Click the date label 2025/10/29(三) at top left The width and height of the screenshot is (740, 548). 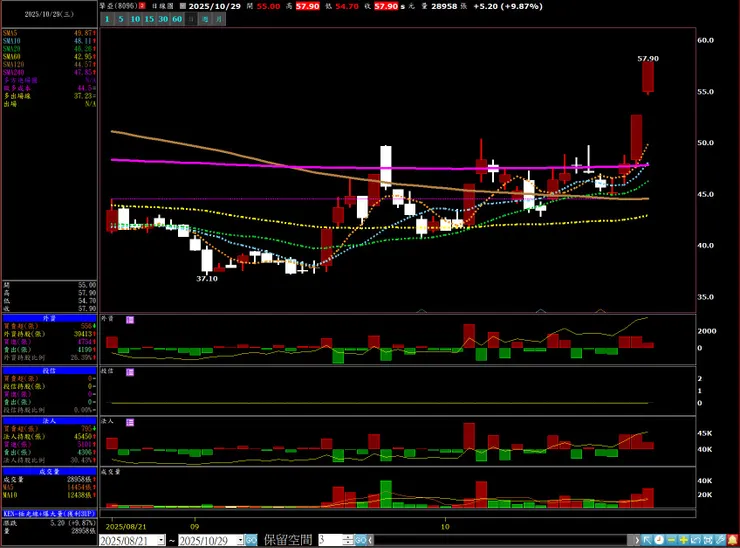pos(49,14)
